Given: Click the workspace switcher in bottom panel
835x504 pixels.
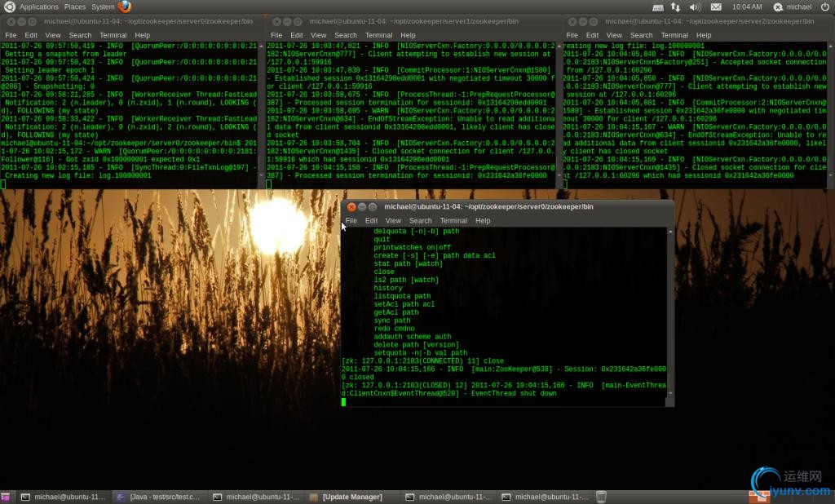Looking at the screenshot, I should (758, 497).
